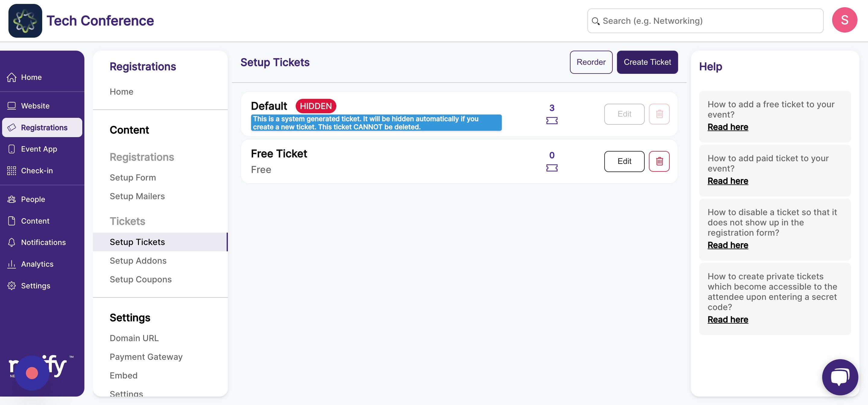Image resolution: width=868 pixels, height=405 pixels.
Task: Open the user avatar S menu
Action: click(844, 20)
